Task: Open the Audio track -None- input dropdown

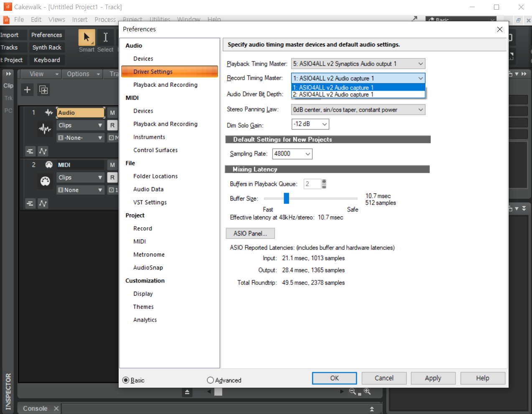Action: pyautogui.click(x=80, y=138)
